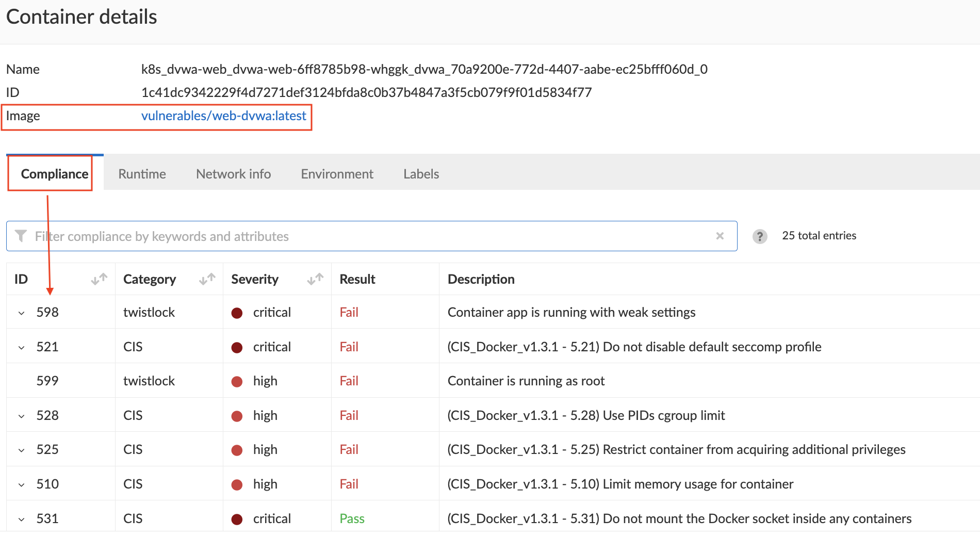The image size is (980, 552).
Task: Clear the compliance filter with the X
Action: coord(720,236)
